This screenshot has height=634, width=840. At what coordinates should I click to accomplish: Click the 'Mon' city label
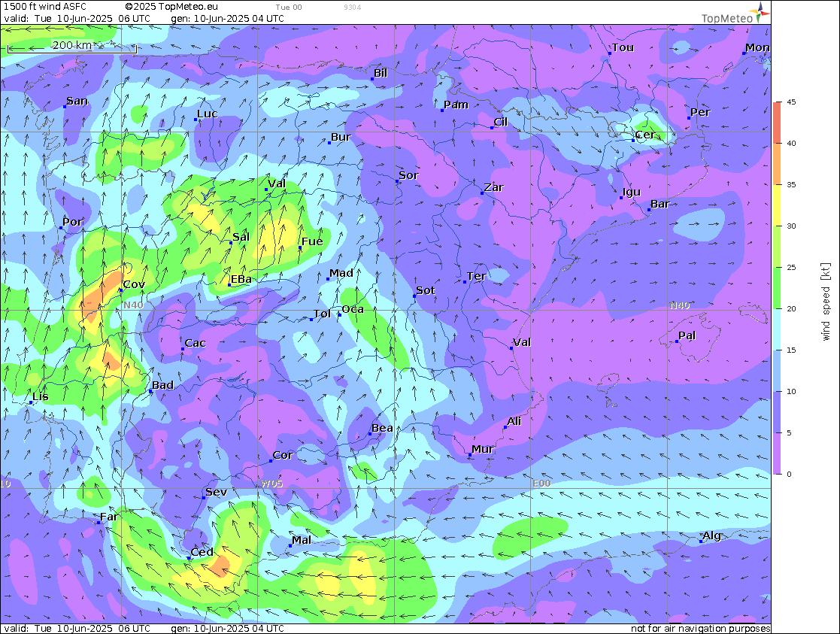757,47
